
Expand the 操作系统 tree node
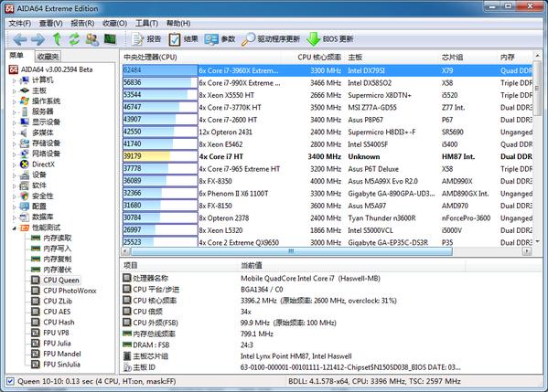tap(15, 101)
